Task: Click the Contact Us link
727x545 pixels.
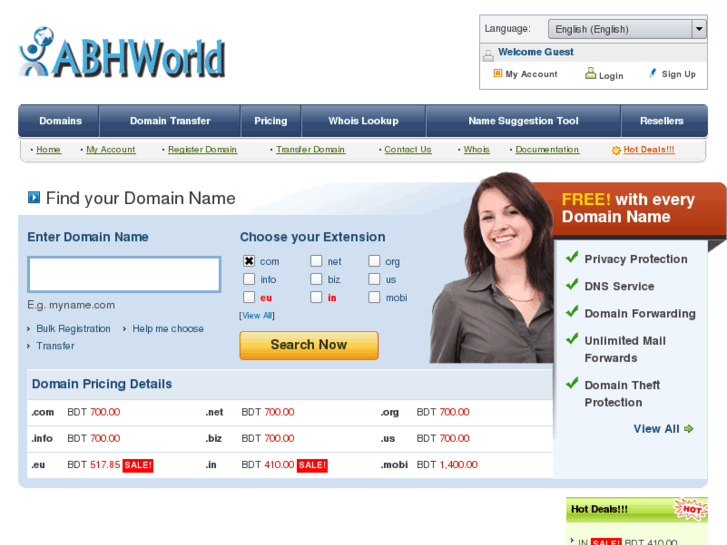Action: tap(408, 149)
